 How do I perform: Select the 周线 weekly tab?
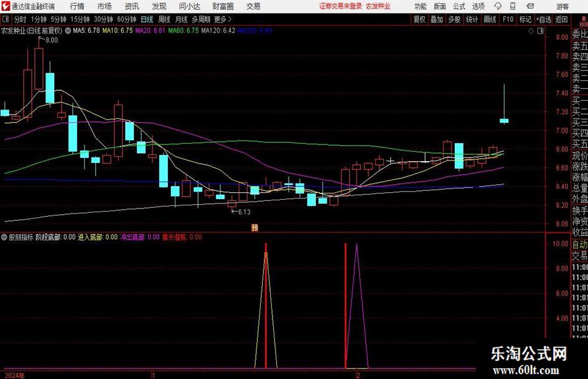(164, 19)
